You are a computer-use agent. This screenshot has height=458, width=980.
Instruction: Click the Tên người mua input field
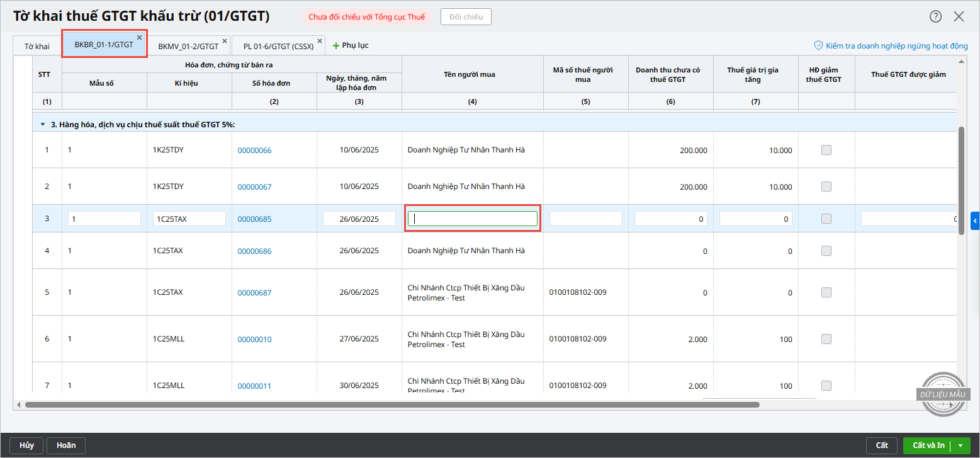tap(472, 219)
